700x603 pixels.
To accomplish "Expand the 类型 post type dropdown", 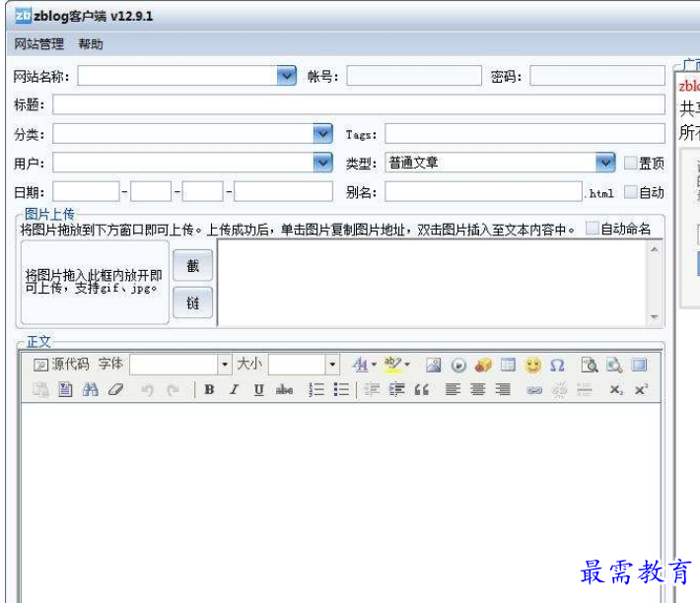I will click(605, 163).
